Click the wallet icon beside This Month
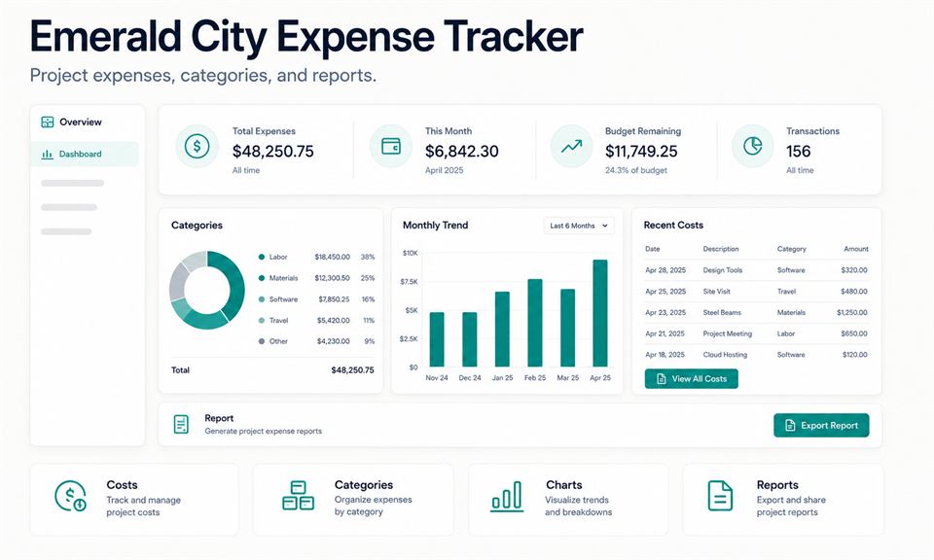934x560 pixels. (x=391, y=147)
